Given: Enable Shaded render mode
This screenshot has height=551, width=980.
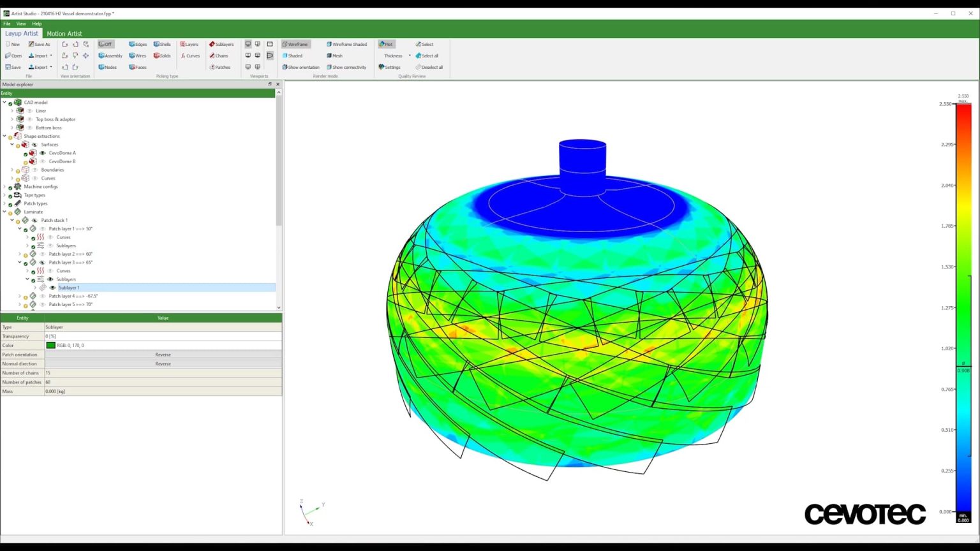Looking at the screenshot, I should (292, 56).
